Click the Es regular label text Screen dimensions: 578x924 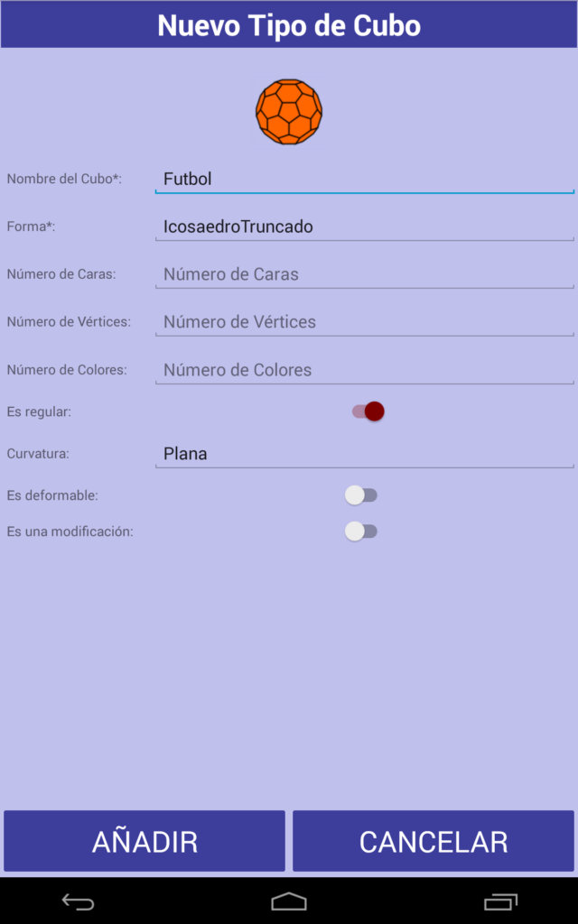pyautogui.click(x=39, y=411)
